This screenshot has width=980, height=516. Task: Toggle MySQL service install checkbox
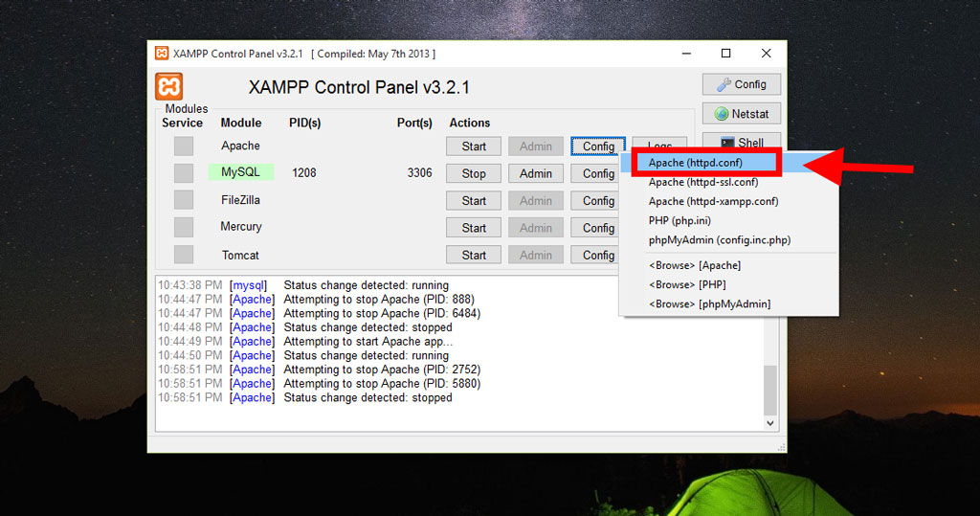183,172
